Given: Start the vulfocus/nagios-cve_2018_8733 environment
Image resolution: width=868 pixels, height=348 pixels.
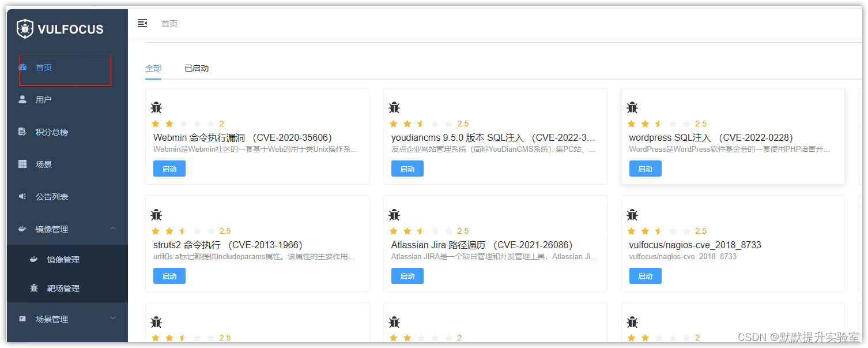Looking at the screenshot, I should click(x=646, y=276).
